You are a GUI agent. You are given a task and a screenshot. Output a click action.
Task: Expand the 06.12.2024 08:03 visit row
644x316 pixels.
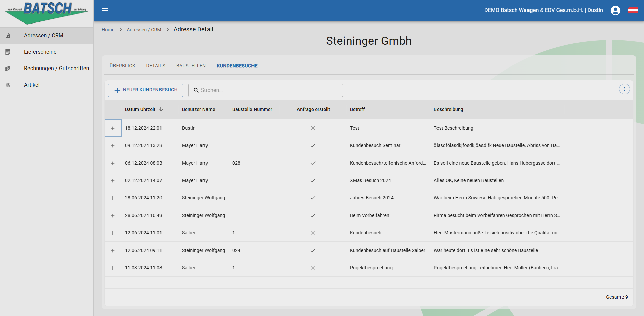tap(113, 163)
